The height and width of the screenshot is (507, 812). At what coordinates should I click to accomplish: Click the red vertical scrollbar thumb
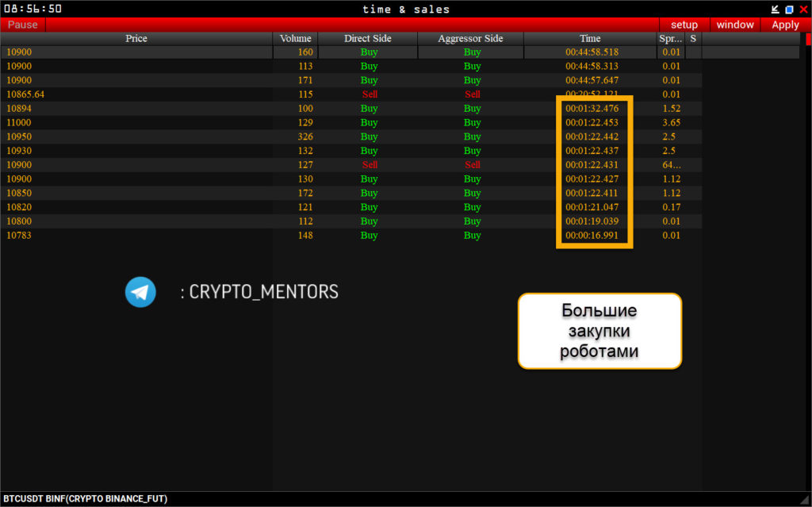click(808, 39)
